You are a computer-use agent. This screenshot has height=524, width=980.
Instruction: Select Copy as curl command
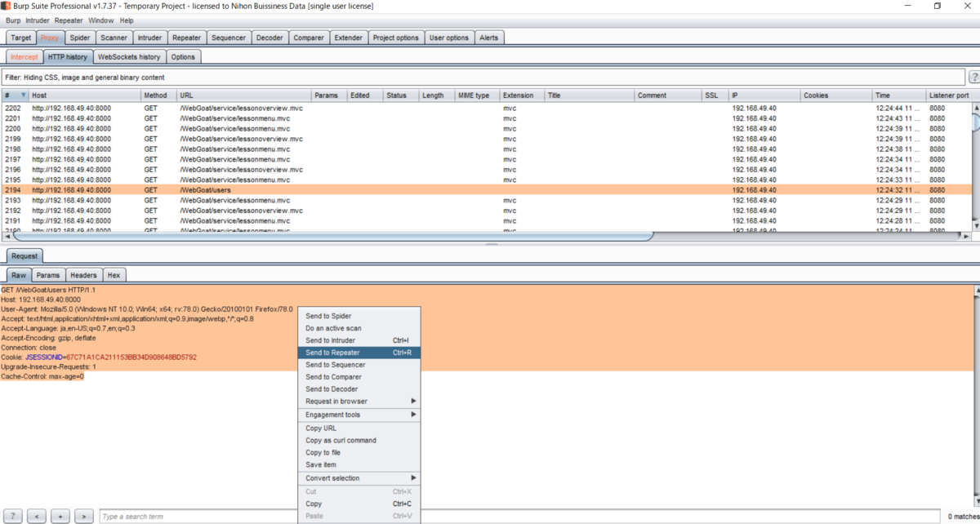pos(359,440)
